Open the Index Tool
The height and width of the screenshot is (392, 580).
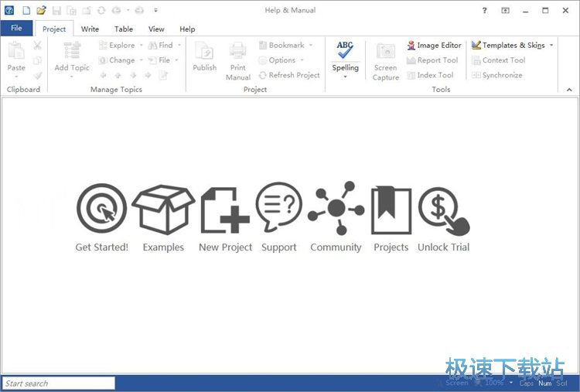(x=430, y=75)
